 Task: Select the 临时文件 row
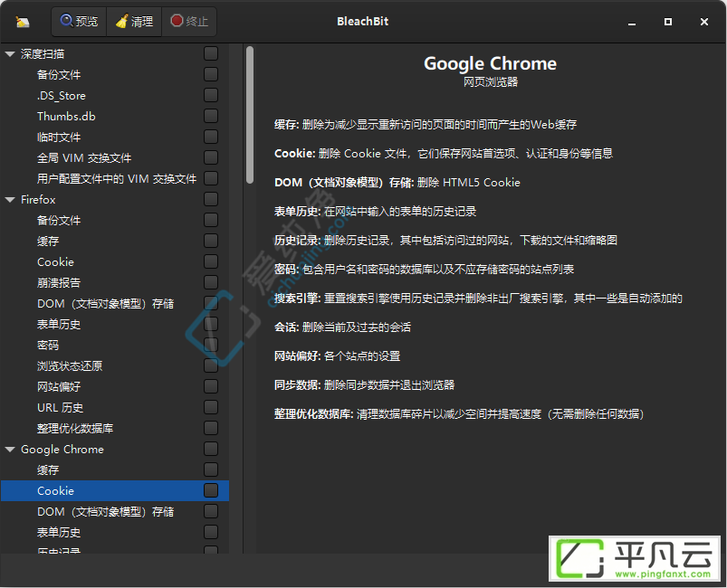pos(114,138)
